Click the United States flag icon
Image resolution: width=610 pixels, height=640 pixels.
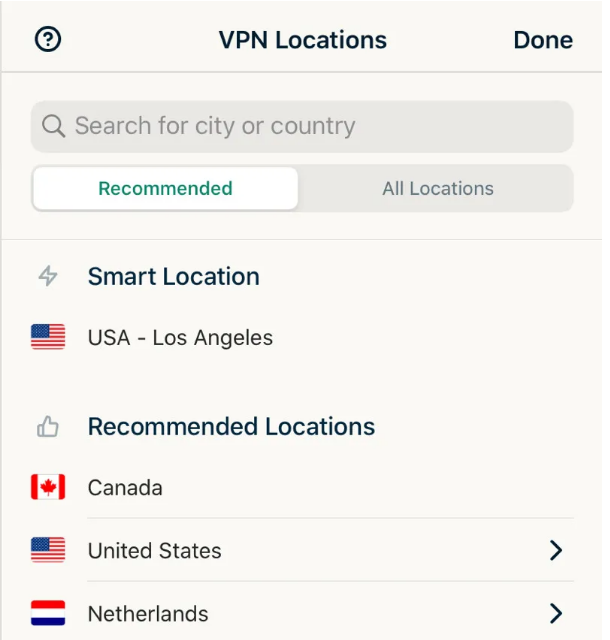[x=48, y=550]
